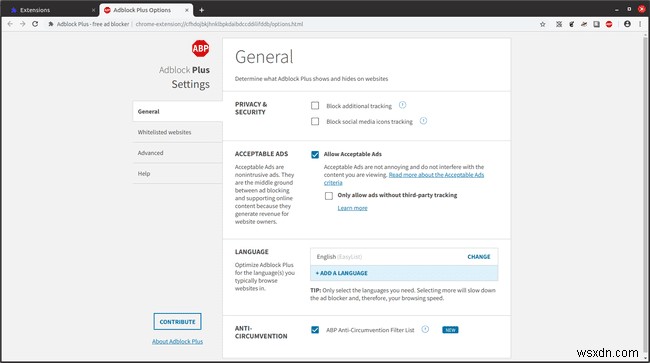650x363 pixels.
Task: Tick Only allow ads without third-party tracking
Action: [x=329, y=196]
